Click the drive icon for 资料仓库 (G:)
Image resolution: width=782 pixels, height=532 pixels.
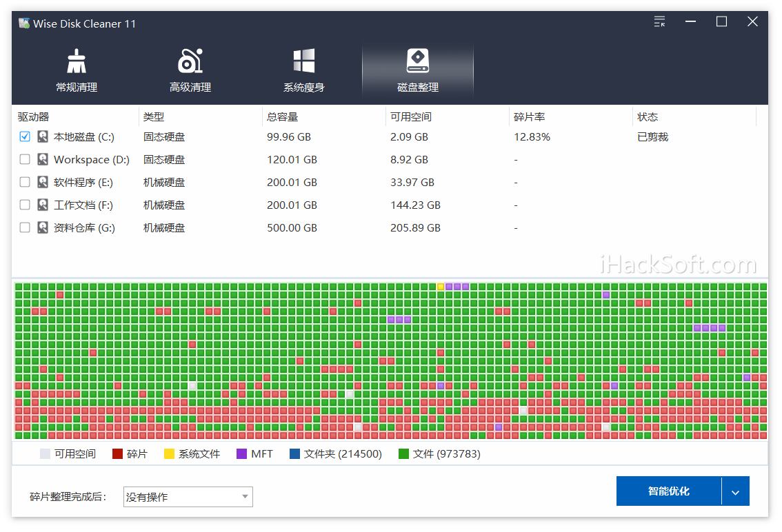point(43,228)
